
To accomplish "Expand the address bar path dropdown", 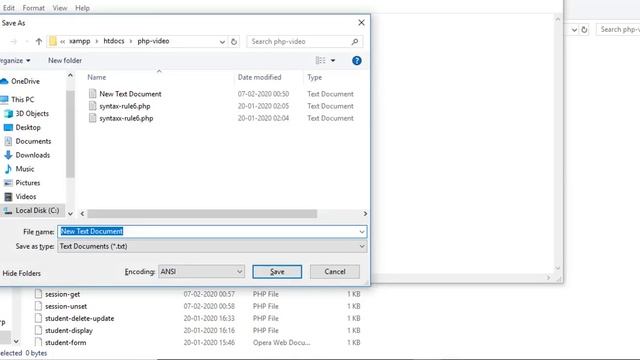I will (x=222, y=42).
